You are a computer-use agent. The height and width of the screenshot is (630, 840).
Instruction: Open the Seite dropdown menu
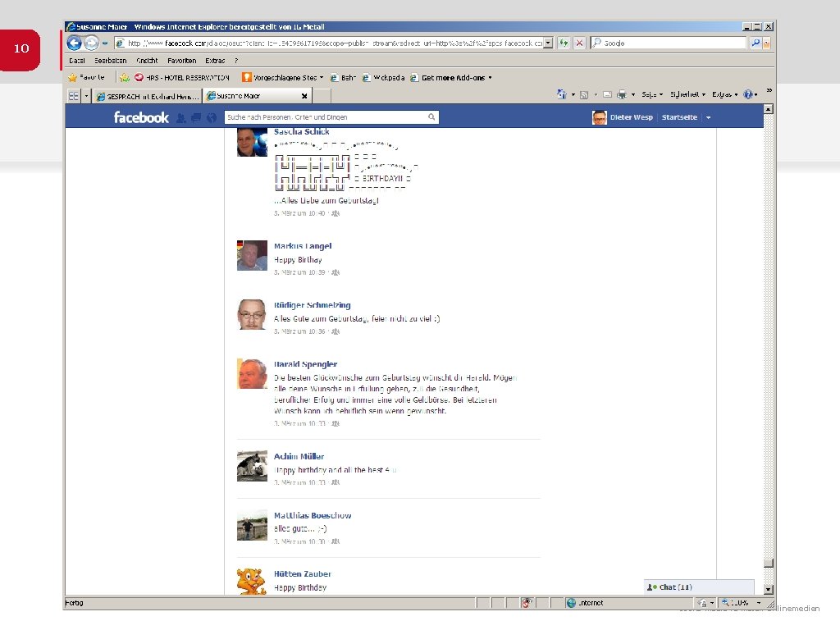click(652, 94)
